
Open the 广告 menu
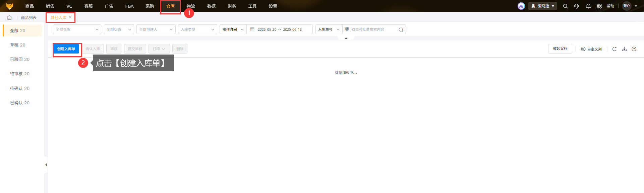[x=109, y=6]
